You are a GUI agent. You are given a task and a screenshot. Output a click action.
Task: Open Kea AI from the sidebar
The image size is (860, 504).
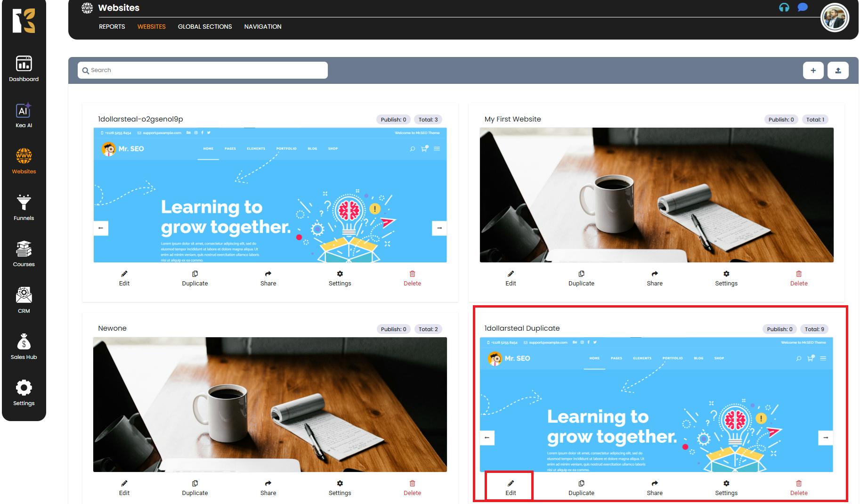pos(24,115)
